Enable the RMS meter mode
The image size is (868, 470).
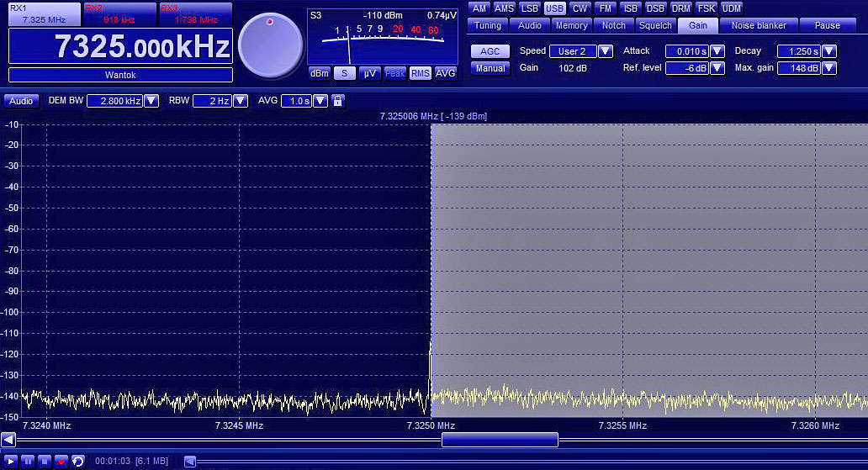coord(421,73)
